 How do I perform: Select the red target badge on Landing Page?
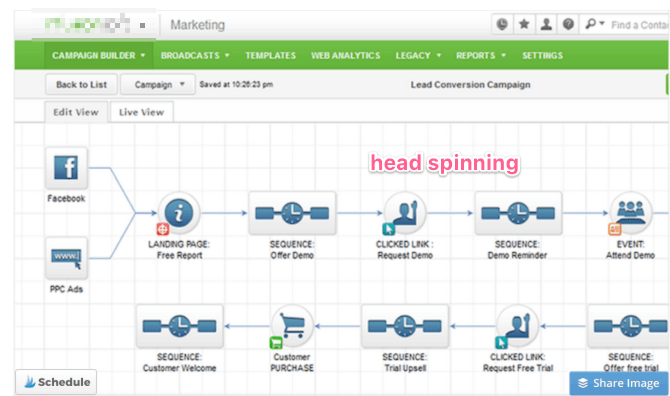point(163,229)
